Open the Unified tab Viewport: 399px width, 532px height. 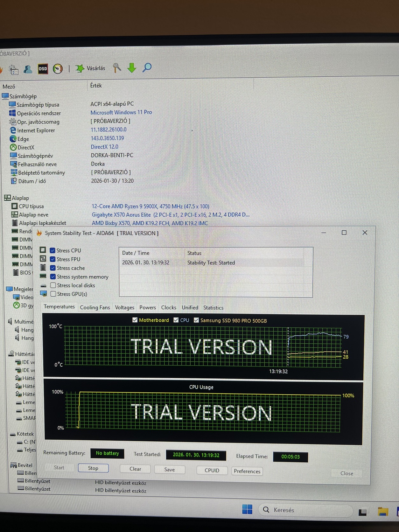coord(190,307)
